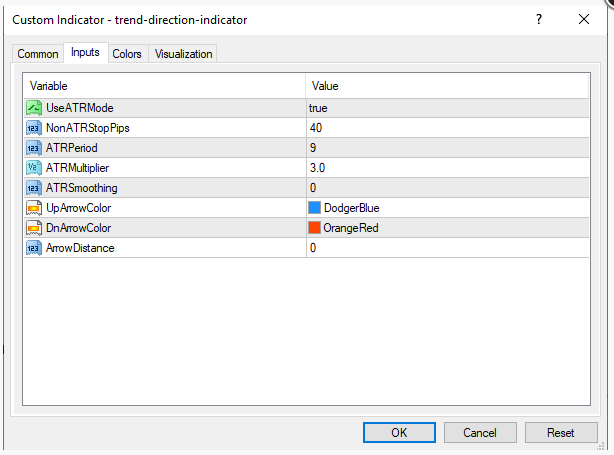Select the ArrowDistance variable name
Screen dimensions: 614x455
coord(80,248)
